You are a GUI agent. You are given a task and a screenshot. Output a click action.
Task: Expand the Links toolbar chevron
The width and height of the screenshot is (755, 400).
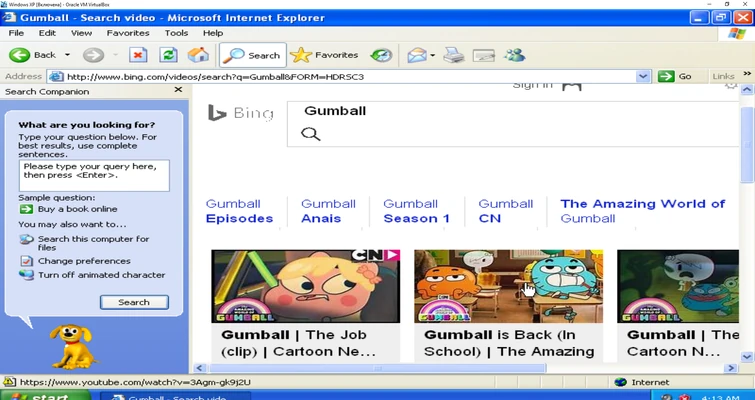coord(747,74)
